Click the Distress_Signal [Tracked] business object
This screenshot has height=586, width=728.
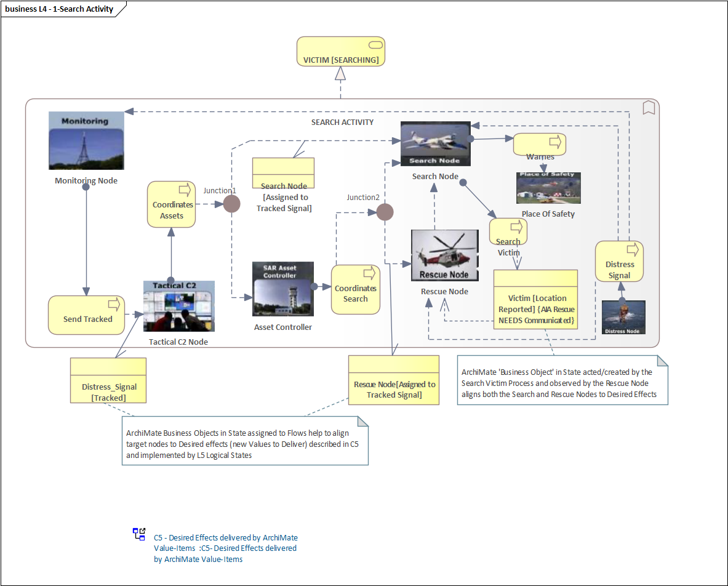click(x=108, y=380)
